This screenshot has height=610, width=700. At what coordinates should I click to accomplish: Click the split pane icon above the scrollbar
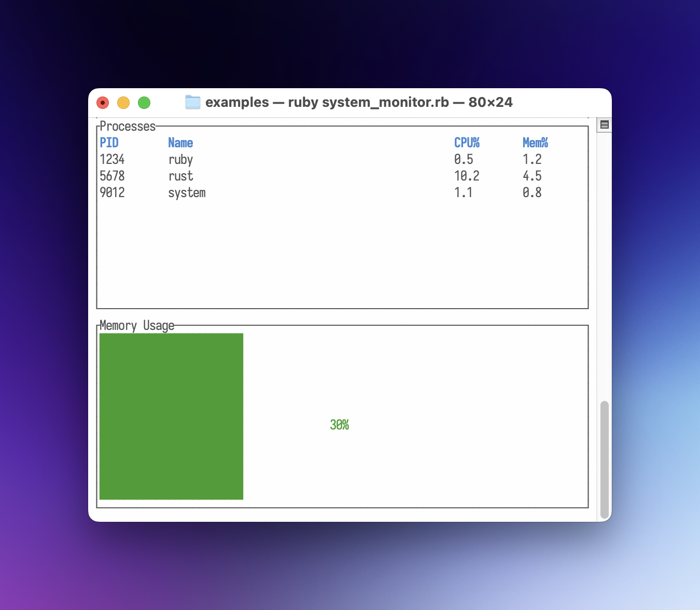604,124
